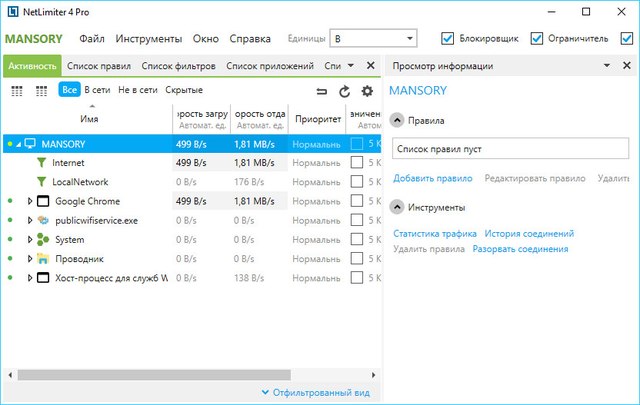This screenshot has width=640, height=405.
Task: Click the first grid view icon
Action: (17, 90)
